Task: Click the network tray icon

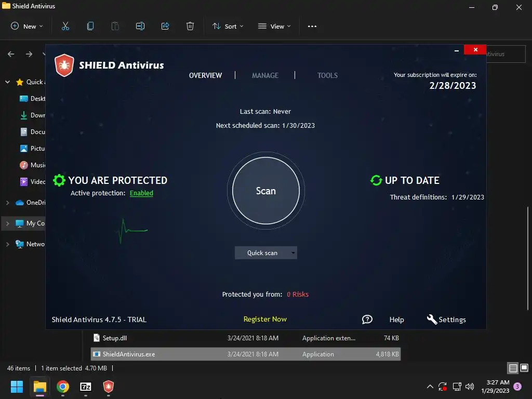Action: click(457, 387)
